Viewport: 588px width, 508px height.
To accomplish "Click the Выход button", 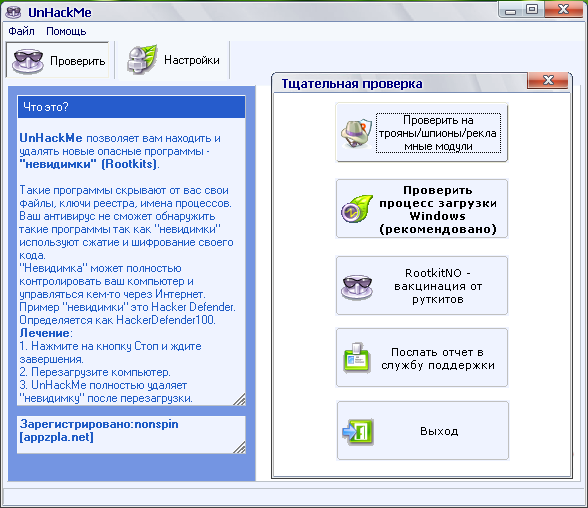I will pos(423,431).
